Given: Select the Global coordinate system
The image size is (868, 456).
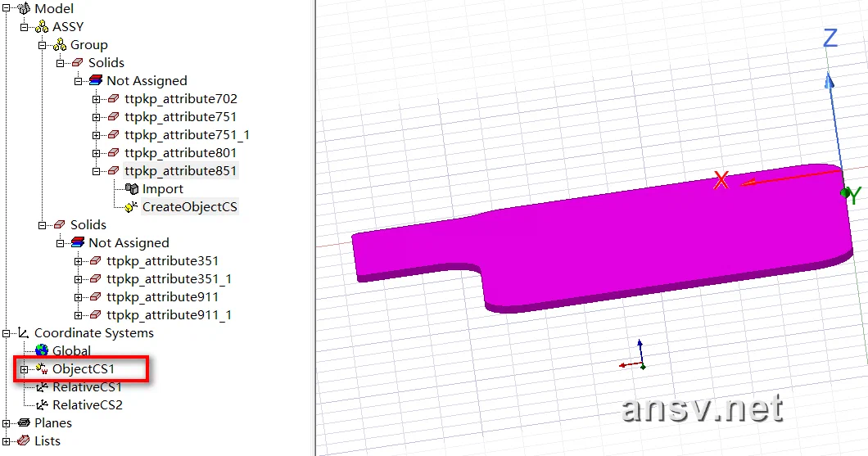Looking at the screenshot, I should point(71,350).
